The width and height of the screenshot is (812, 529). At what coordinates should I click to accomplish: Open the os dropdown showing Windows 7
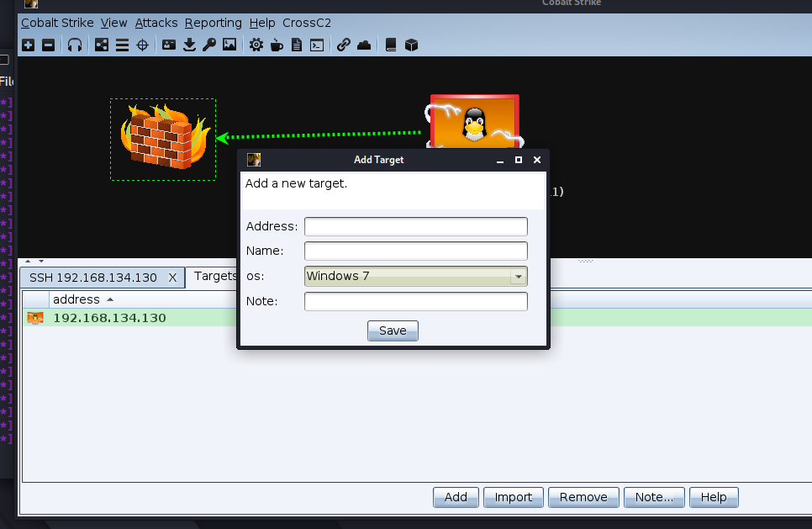[416, 276]
